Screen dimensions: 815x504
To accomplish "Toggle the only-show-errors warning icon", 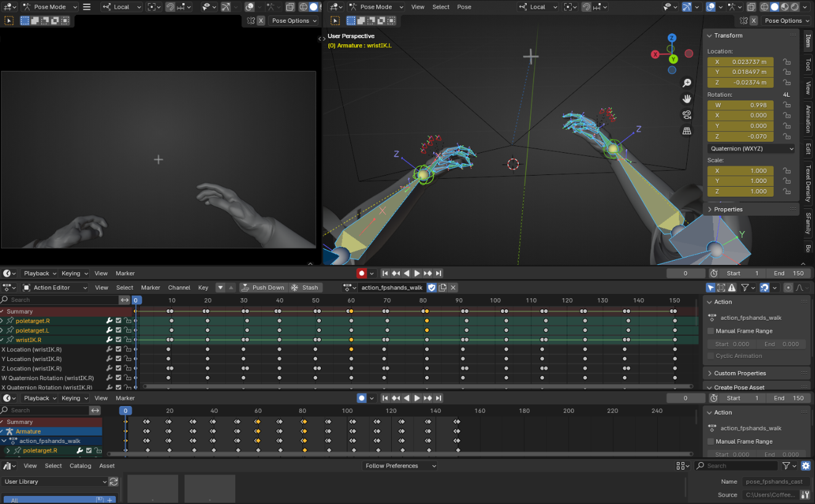I will tap(732, 288).
